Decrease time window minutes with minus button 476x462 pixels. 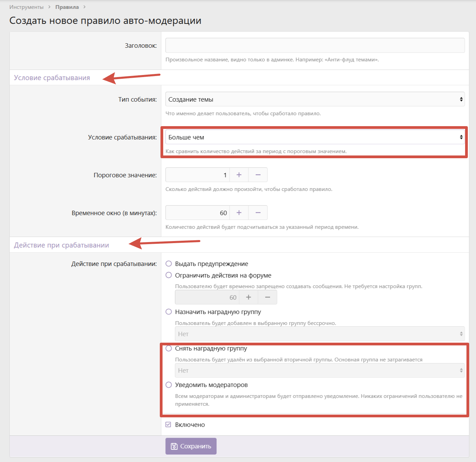pyautogui.click(x=258, y=213)
